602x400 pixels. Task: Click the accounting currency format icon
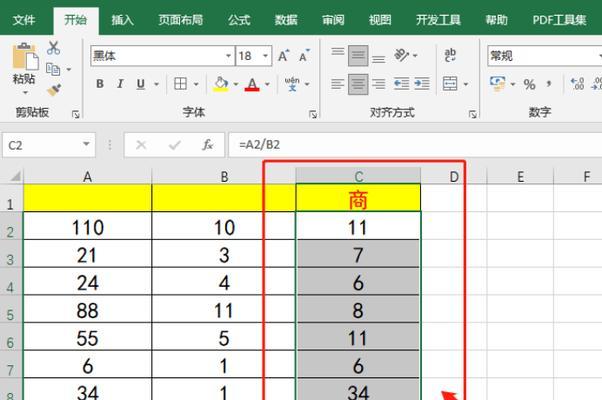(498, 84)
